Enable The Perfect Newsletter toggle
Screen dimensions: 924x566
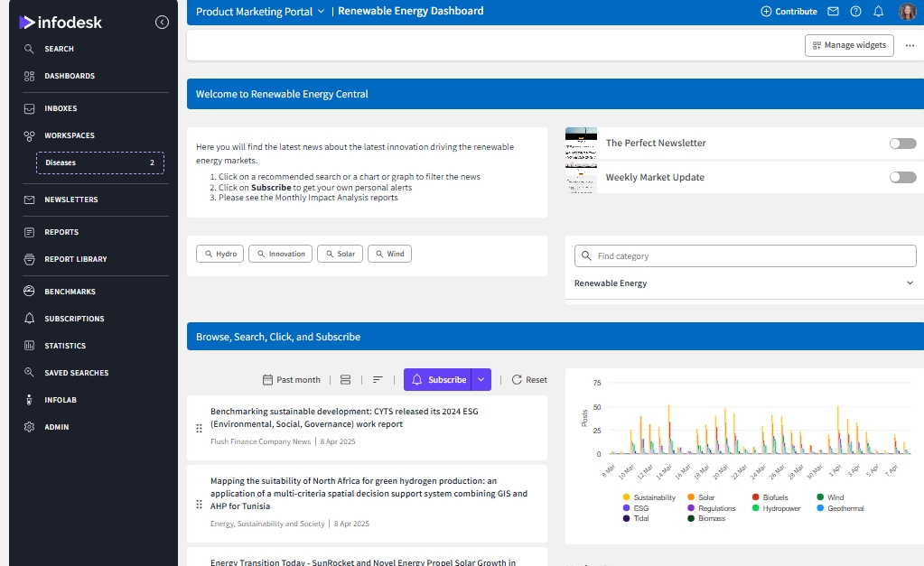[902, 144]
